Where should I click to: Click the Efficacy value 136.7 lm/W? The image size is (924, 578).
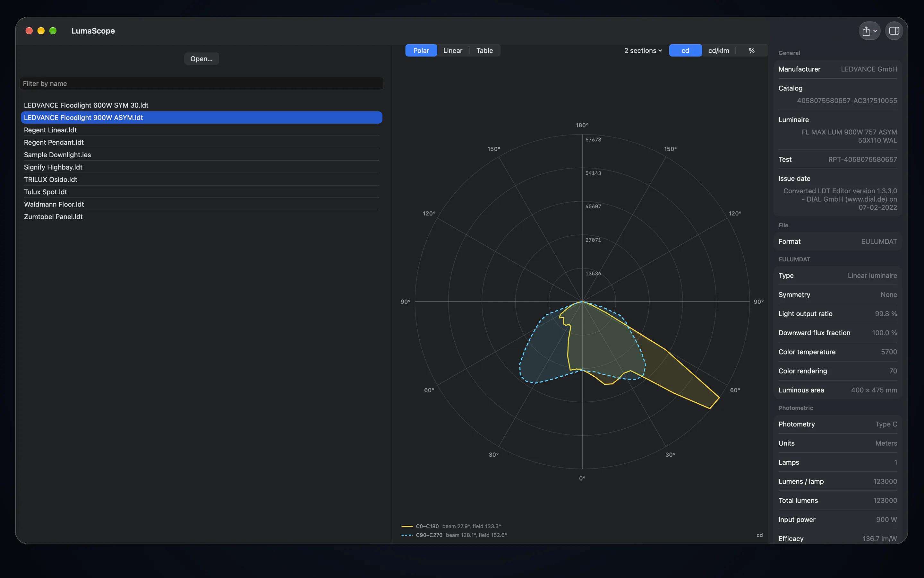[x=880, y=539]
